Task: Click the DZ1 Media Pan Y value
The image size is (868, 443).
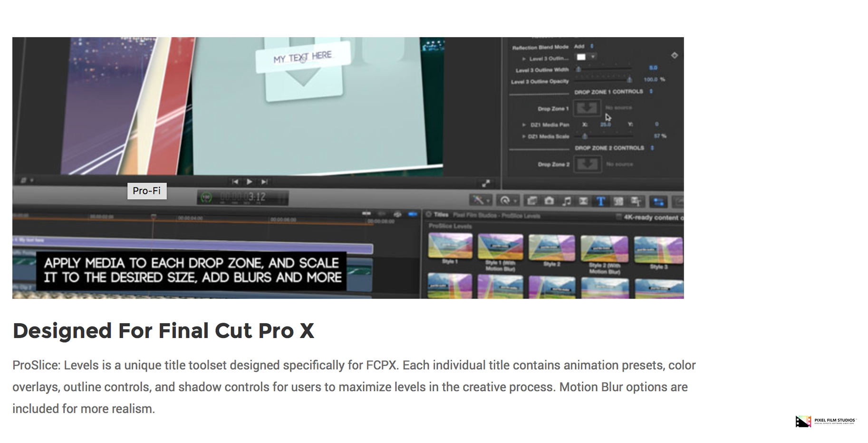Action: (656, 125)
